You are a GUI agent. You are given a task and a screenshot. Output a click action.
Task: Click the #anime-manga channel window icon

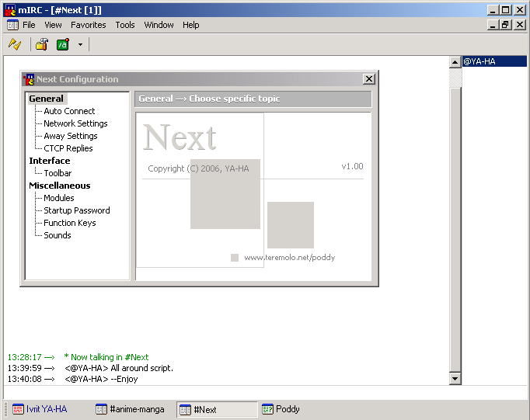(x=101, y=409)
